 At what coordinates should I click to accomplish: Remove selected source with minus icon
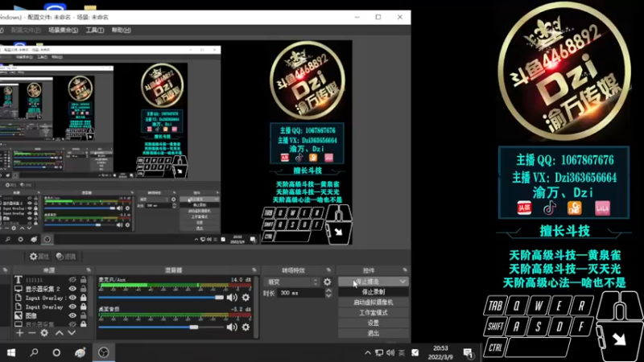click(x=31, y=333)
